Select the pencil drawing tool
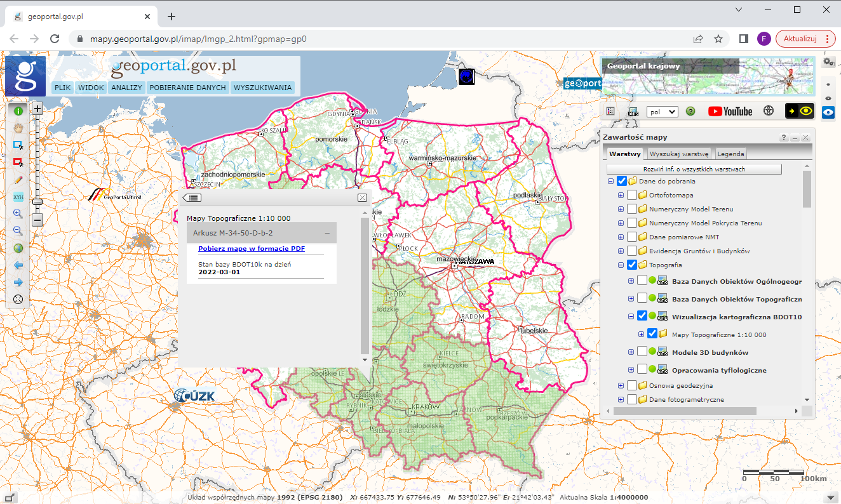This screenshot has width=841, height=504. pyautogui.click(x=18, y=180)
